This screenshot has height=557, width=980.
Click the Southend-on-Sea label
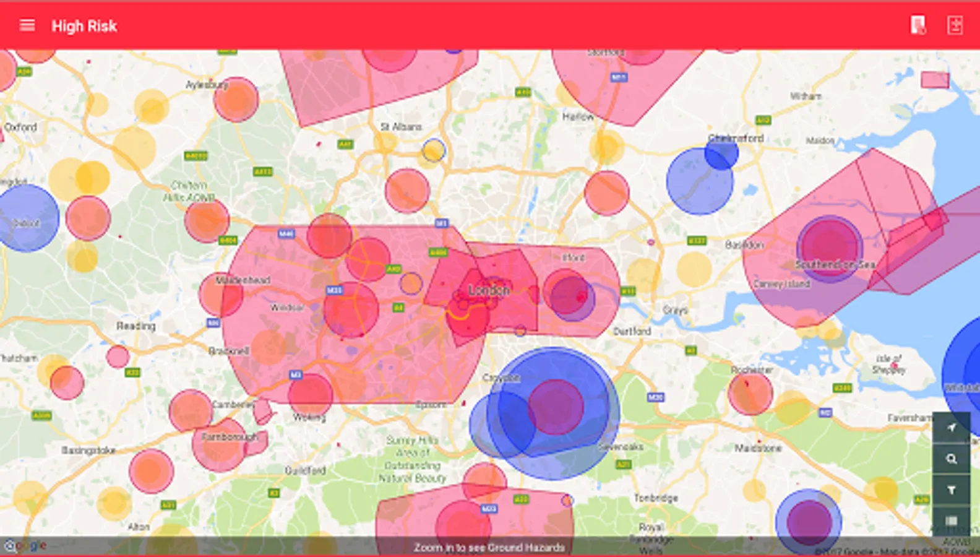(x=835, y=265)
